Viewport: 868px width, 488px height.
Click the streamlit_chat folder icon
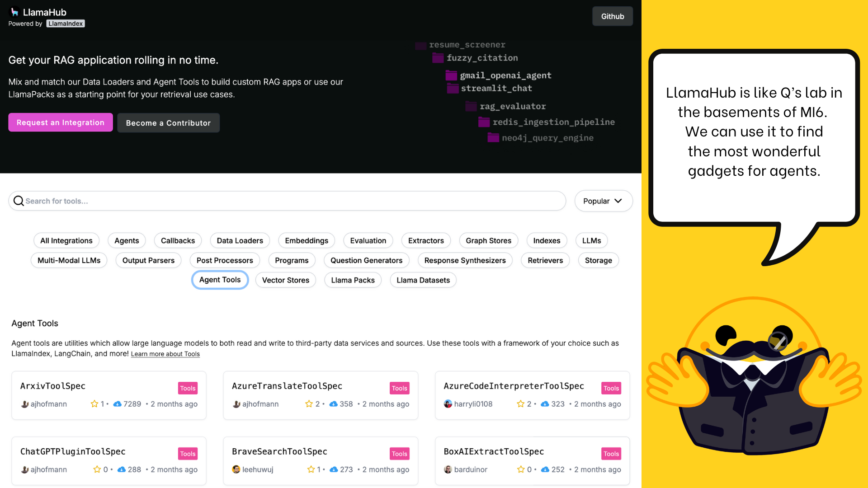click(453, 88)
